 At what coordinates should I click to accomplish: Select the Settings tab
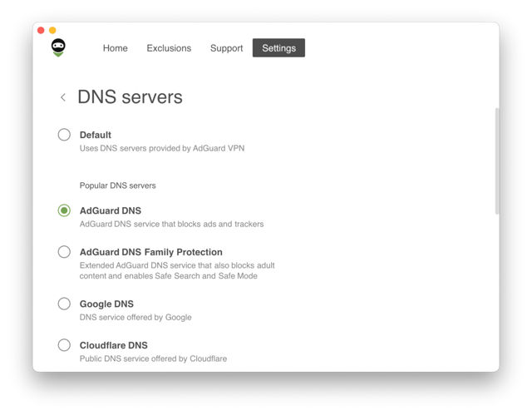pos(278,48)
